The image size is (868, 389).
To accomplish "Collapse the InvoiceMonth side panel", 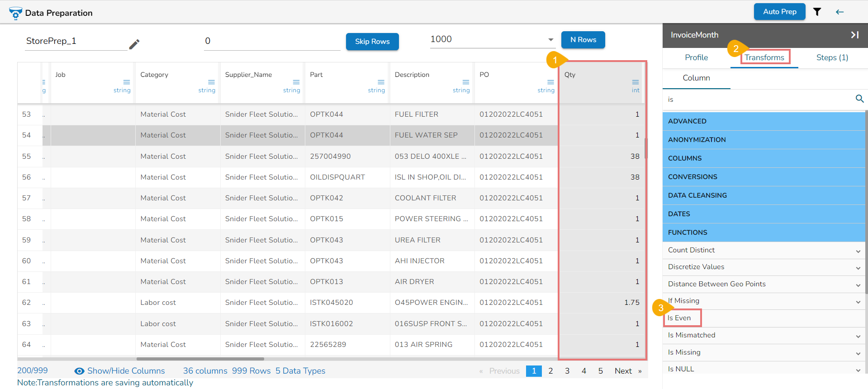I will 854,35.
